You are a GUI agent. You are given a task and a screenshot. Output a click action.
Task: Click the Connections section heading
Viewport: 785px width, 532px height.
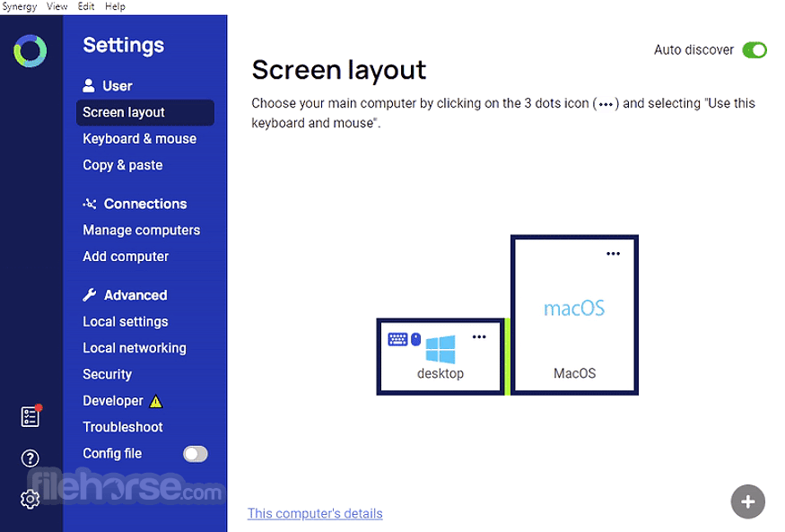tap(145, 205)
